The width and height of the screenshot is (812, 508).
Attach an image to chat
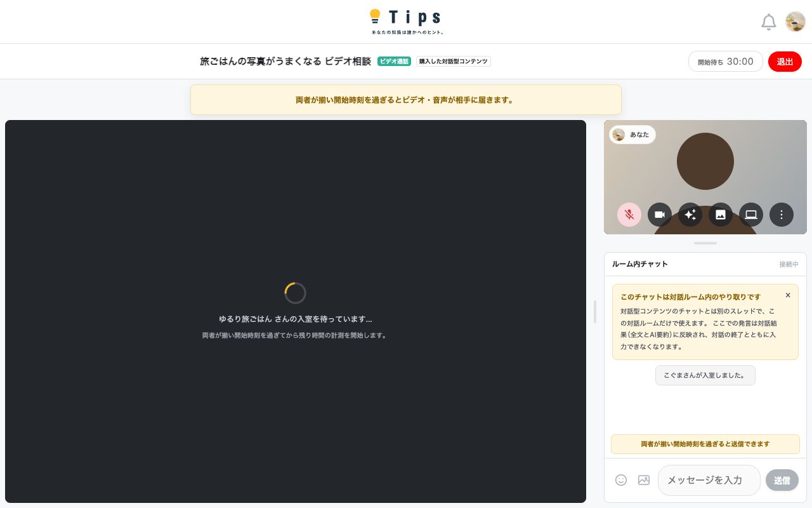[x=644, y=480]
